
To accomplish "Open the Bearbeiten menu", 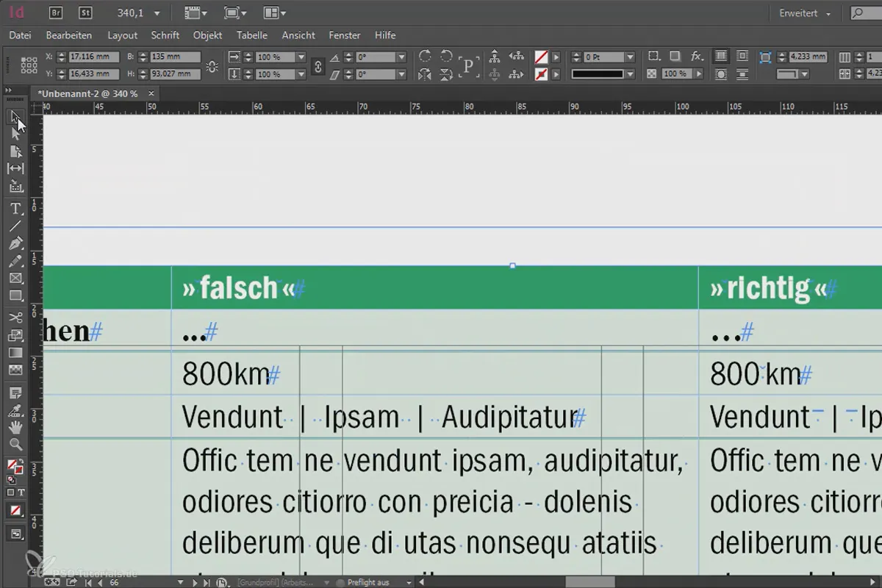I will (x=69, y=35).
